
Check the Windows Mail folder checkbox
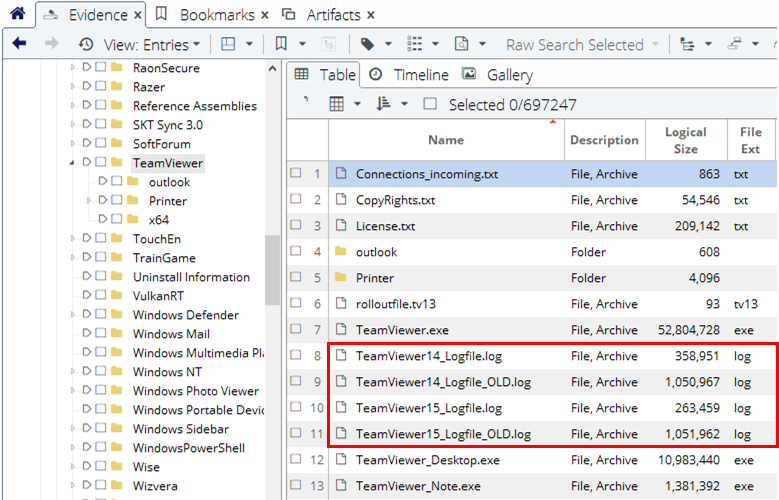tap(101, 333)
